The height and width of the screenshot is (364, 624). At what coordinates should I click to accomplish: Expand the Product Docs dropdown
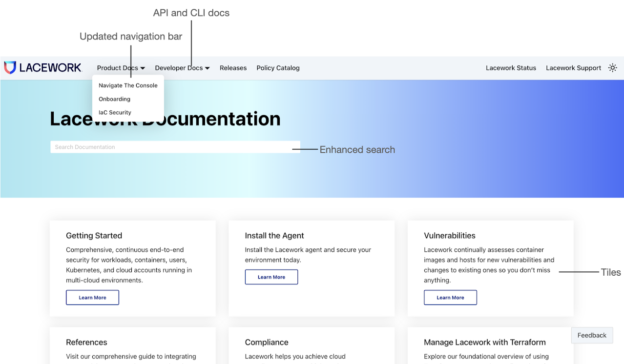(121, 68)
